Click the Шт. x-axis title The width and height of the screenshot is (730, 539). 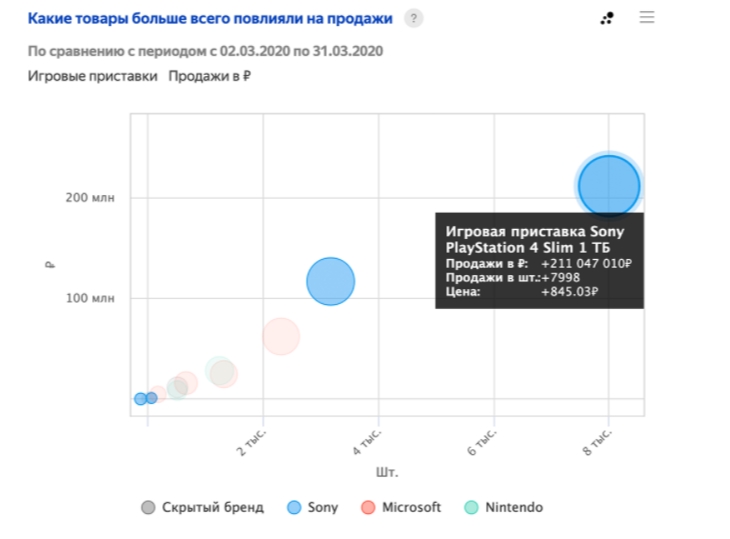387,472
